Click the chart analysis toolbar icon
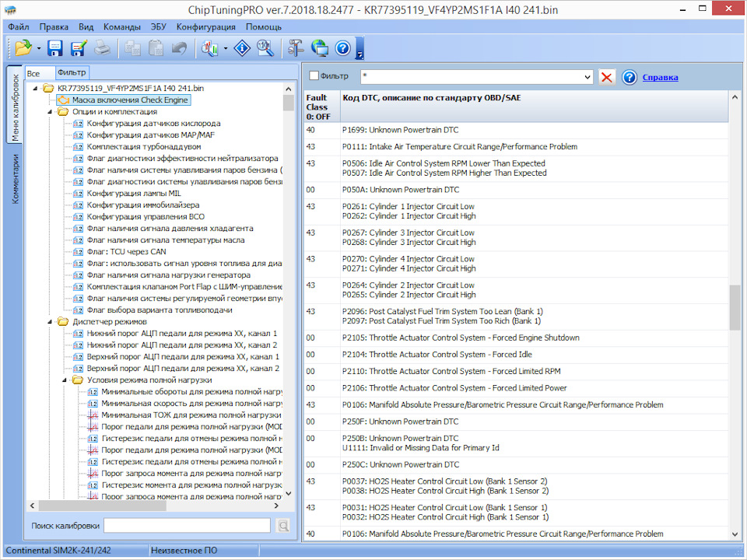The width and height of the screenshot is (747, 560). tap(209, 49)
